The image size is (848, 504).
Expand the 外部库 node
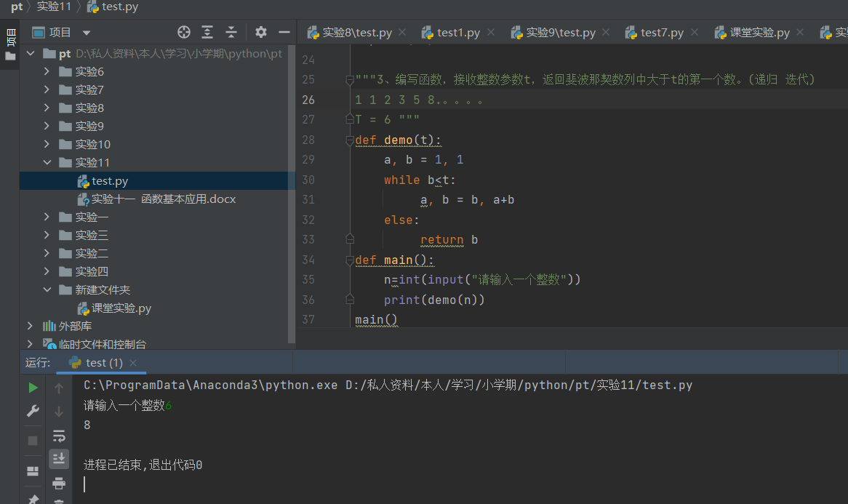[x=31, y=326]
